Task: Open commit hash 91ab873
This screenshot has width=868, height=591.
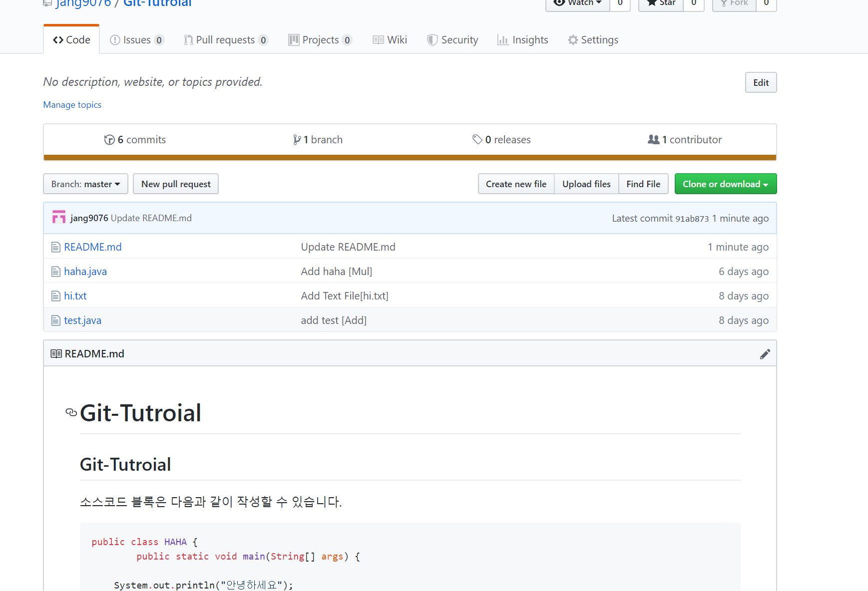Action: pyautogui.click(x=692, y=219)
